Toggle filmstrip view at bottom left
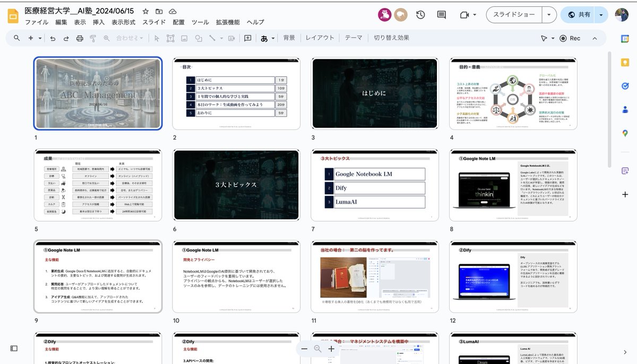The height and width of the screenshot is (364, 637). (14, 348)
